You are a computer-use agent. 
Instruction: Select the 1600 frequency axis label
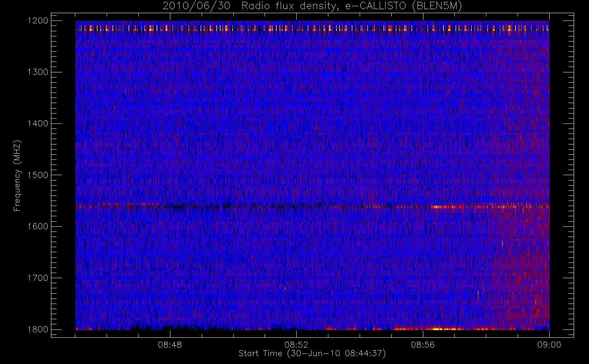[x=38, y=226]
